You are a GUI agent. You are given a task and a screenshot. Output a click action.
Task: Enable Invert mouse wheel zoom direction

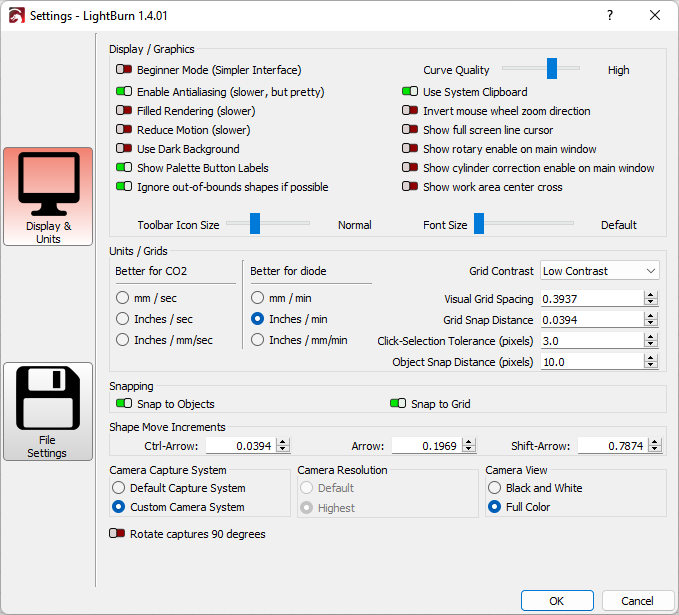410,110
